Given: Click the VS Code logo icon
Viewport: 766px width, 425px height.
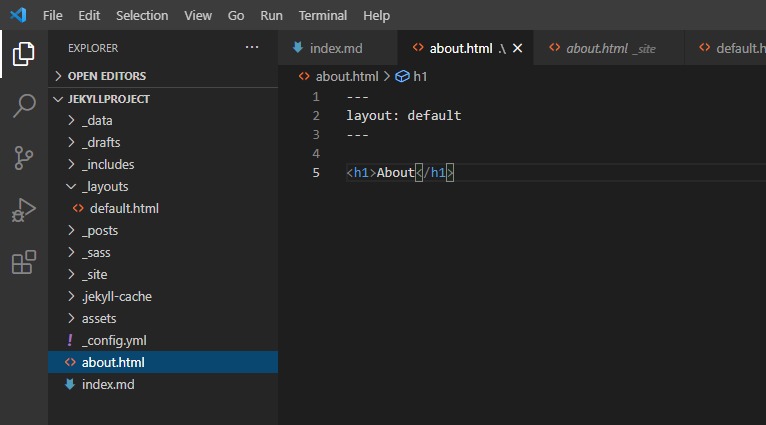Looking at the screenshot, I should 17,16.
